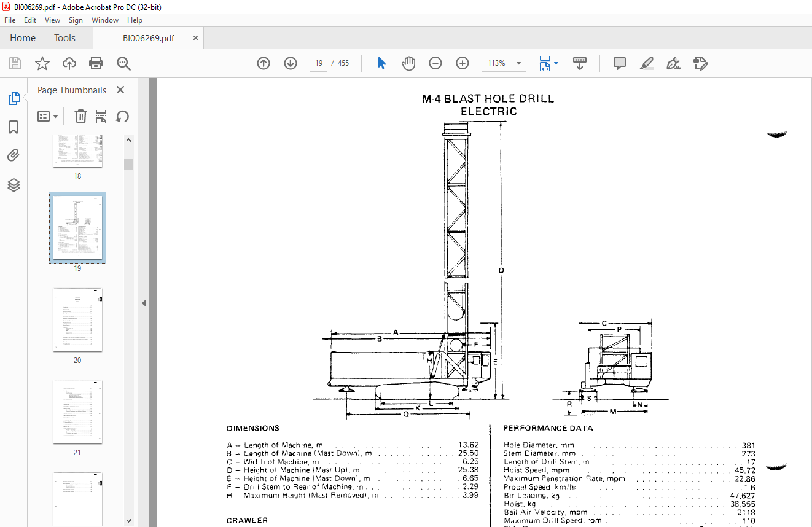The image size is (812, 527).
Task: Select page 21 thumbnail
Action: tap(77, 412)
